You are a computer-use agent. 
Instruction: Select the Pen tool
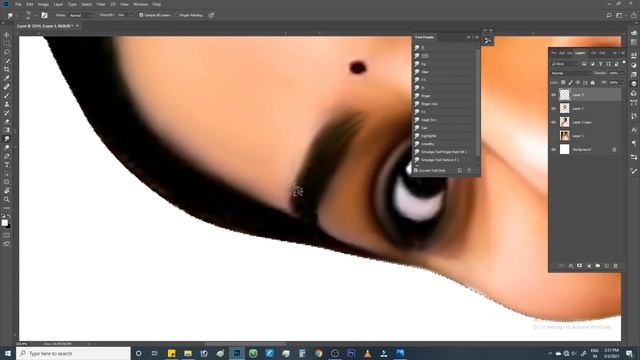7,156
